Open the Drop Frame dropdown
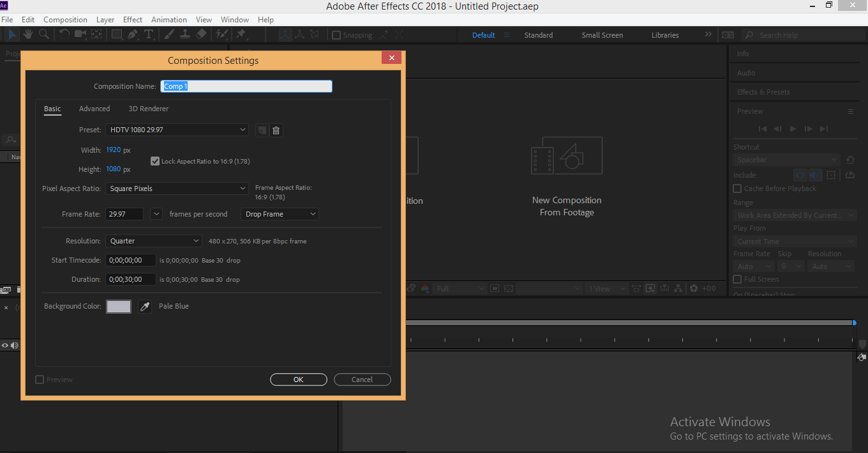This screenshot has height=453, width=868. (x=280, y=214)
